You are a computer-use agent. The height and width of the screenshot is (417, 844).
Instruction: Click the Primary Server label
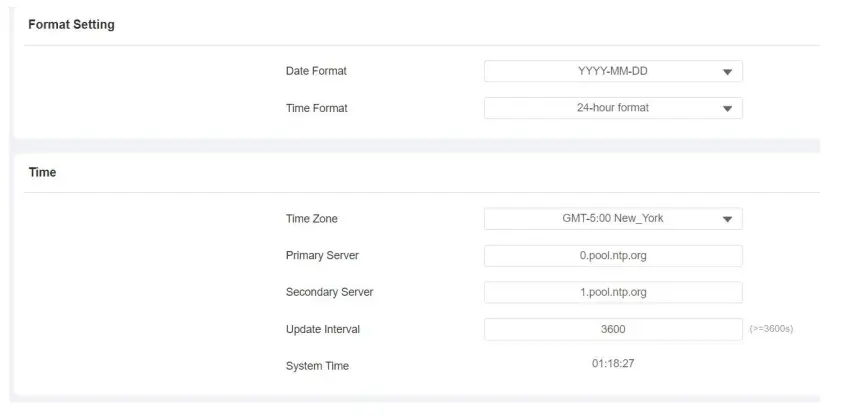pyautogui.click(x=322, y=256)
